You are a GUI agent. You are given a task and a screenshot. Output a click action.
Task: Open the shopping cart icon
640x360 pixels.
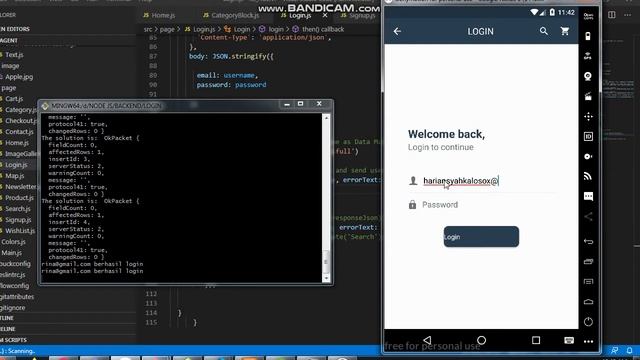[x=565, y=31]
